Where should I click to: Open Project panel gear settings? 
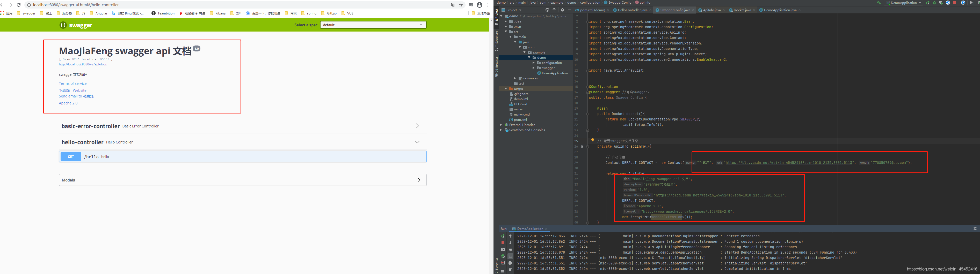tap(562, 10)
